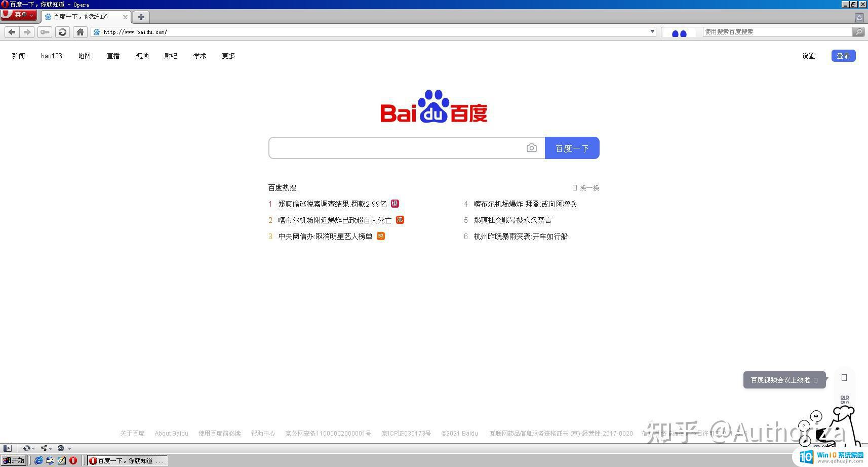The width and height of the screenshot is (868, 467).
Task: Open the 关于百度 footer link
Action: [132, 434]
